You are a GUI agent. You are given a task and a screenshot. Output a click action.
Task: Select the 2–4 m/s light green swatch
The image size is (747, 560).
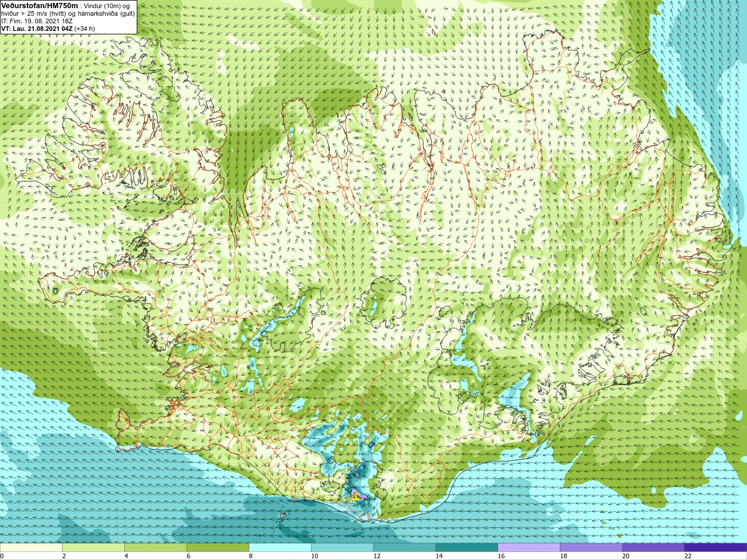click(93, 548)
